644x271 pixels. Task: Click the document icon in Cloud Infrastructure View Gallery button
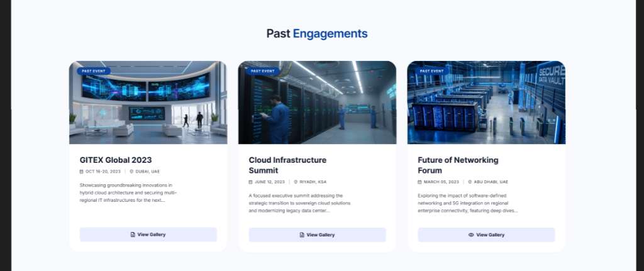[x=302, y=235]
